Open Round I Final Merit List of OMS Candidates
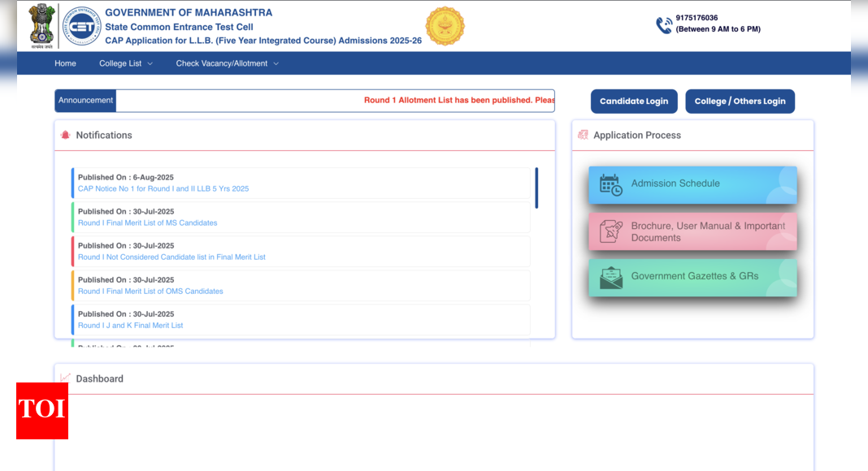 point(150,292)
